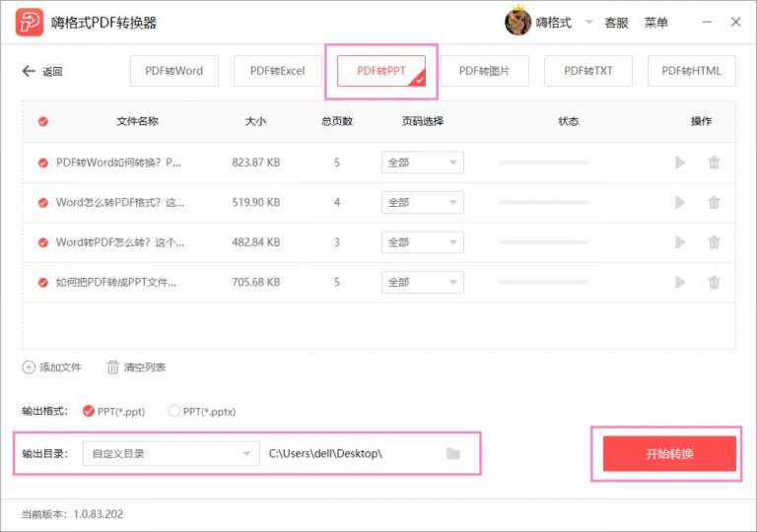Select file name PDF转Word如何转换? P...
Screen dimensions: 757x532
click(118, 163)
